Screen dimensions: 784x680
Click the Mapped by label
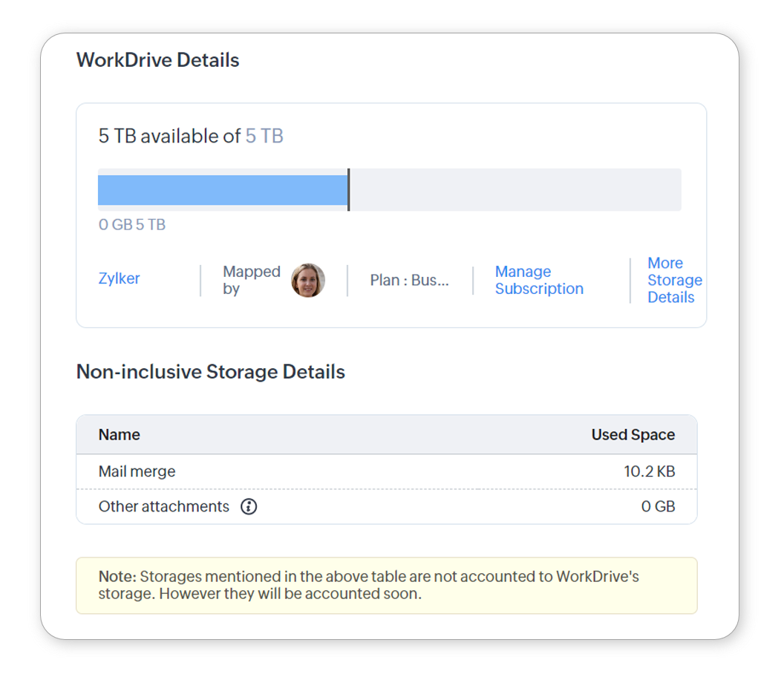click(x=251, y=281)
